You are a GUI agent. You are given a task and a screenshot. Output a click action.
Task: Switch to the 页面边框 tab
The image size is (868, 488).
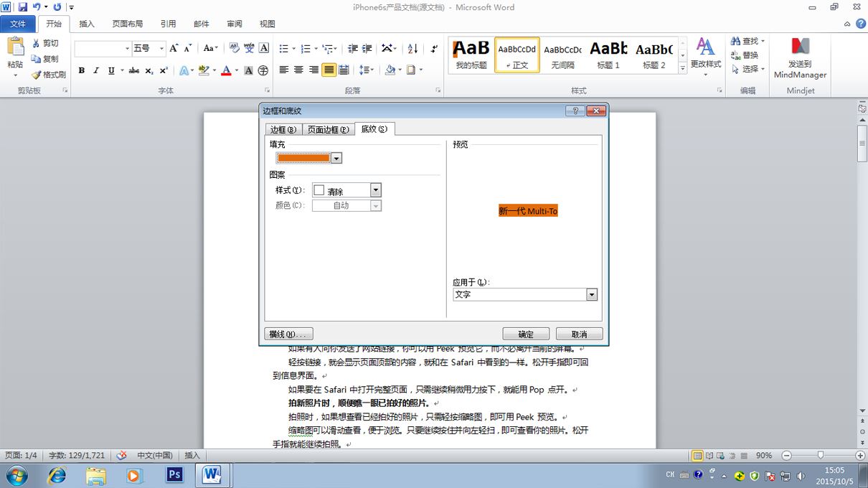328,129
